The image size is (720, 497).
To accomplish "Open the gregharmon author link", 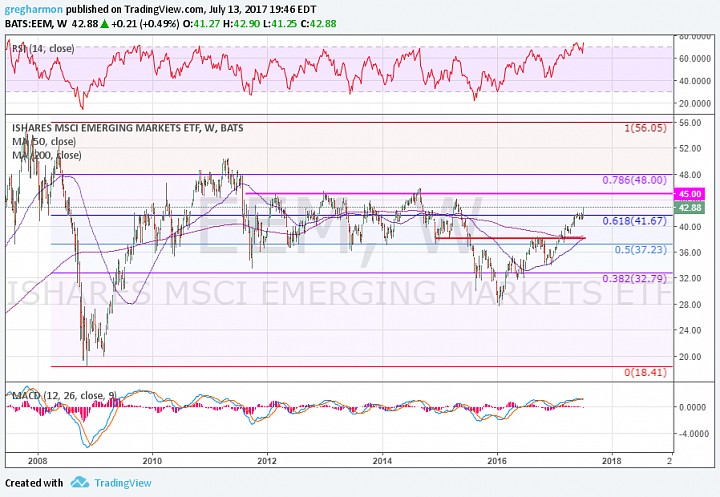I will pos(32,9).
